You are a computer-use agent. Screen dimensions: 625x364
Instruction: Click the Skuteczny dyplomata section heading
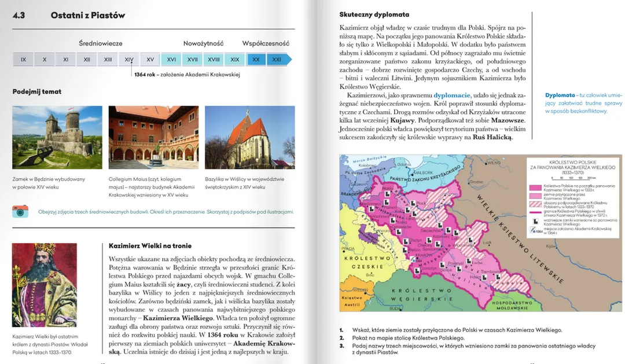(x=374, y=14)
